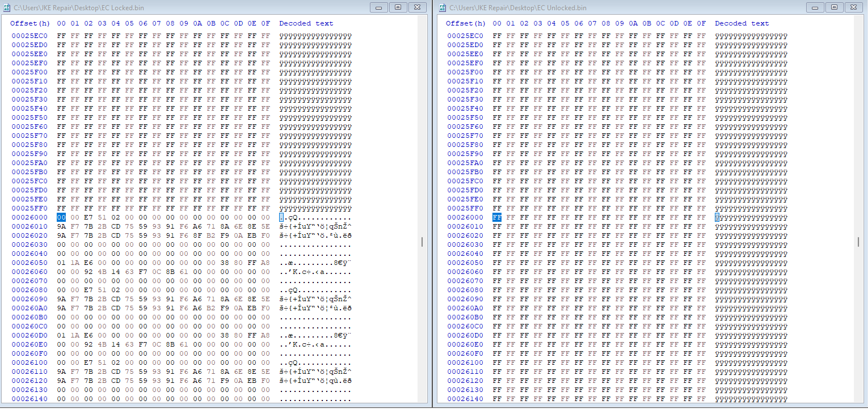Click 'Decoded text' header in EC Unlocked window
868x409 pixels.
pos(742,23)
